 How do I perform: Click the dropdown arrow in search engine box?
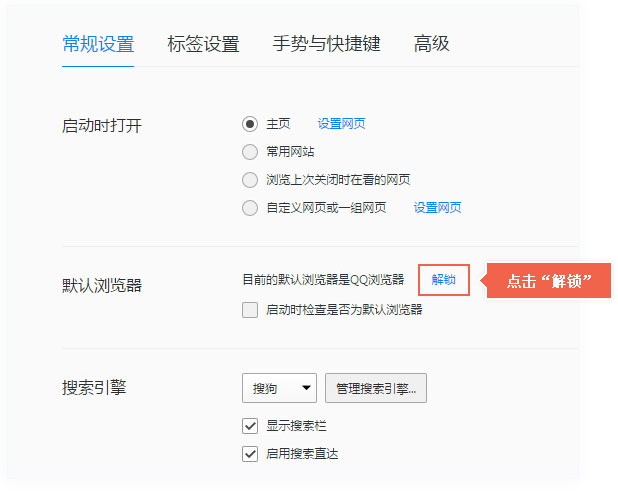pyautogui.click(x=306, y=388)
